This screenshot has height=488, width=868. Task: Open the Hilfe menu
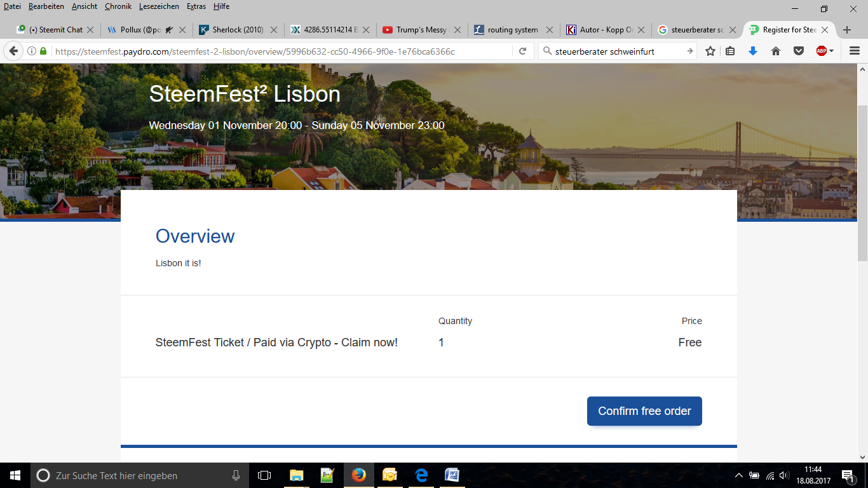(222, 6)
